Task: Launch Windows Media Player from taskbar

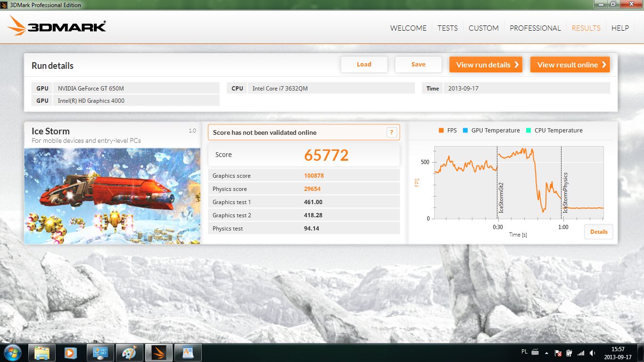Action: click(x=71, y=353)
